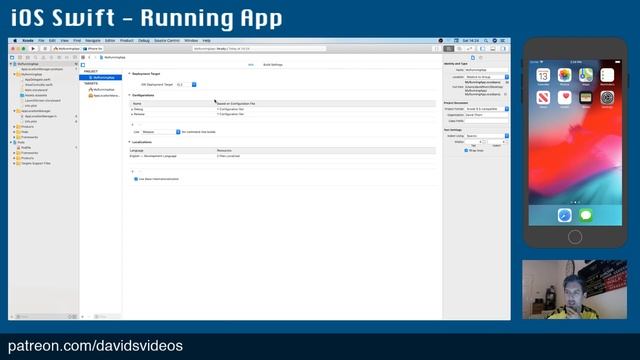Add a localization with the plus button
Viewport: 640px width, 360px height.
coord(132,171)
